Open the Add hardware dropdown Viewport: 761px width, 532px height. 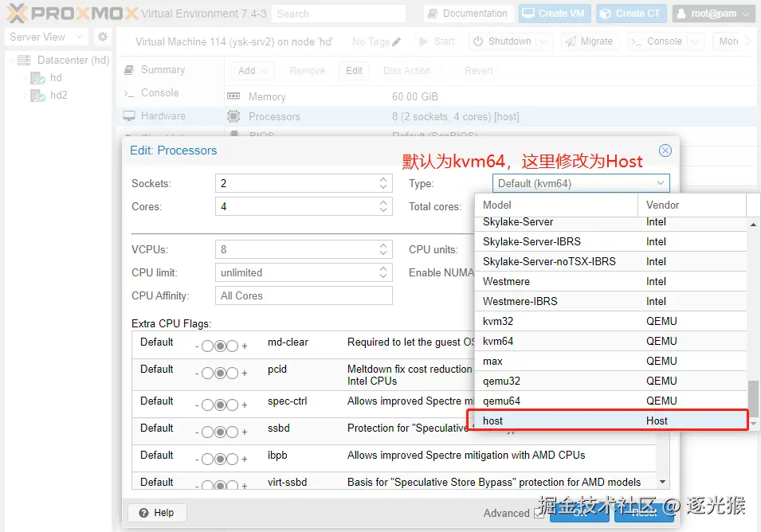pyautogui.click(x=253, y=71)
